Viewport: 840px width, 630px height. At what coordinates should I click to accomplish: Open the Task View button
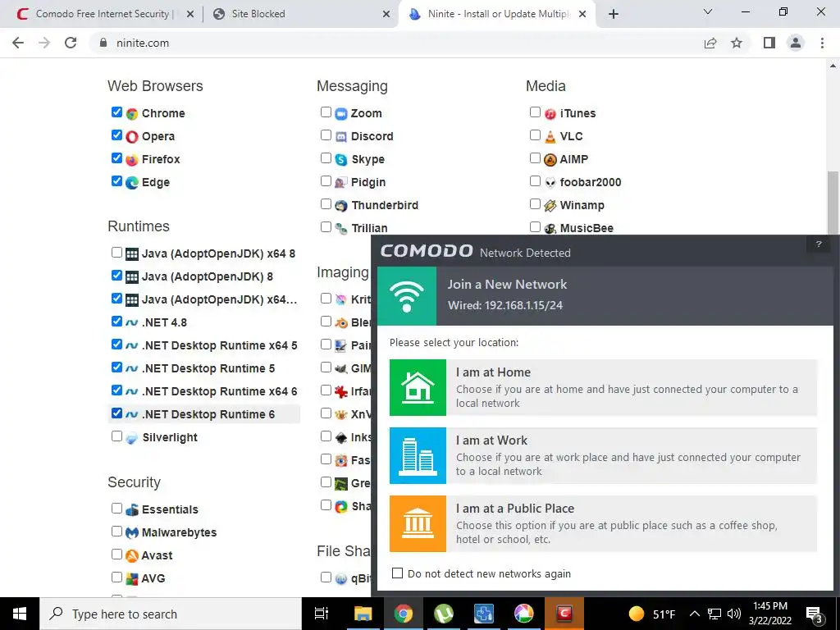pyautogui.click(x=322, y=614)
